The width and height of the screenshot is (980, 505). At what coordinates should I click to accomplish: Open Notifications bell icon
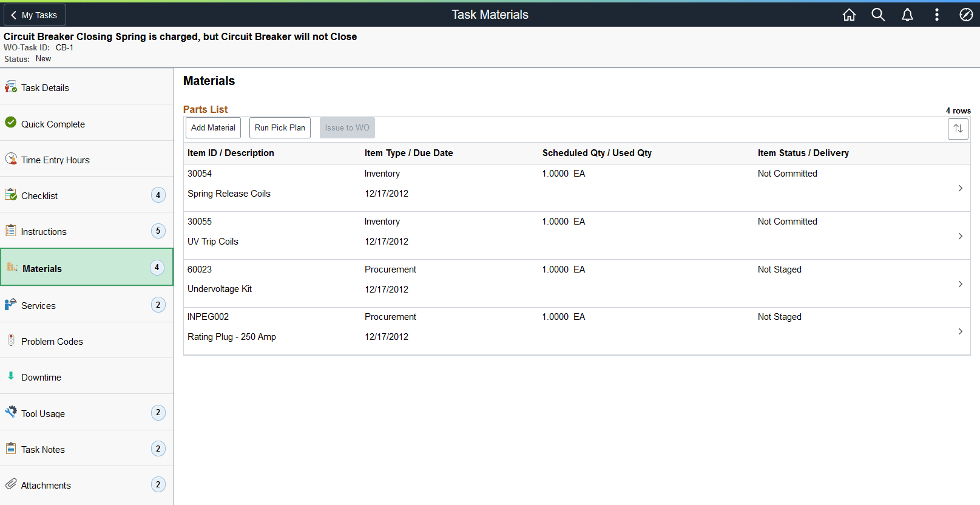907,15
